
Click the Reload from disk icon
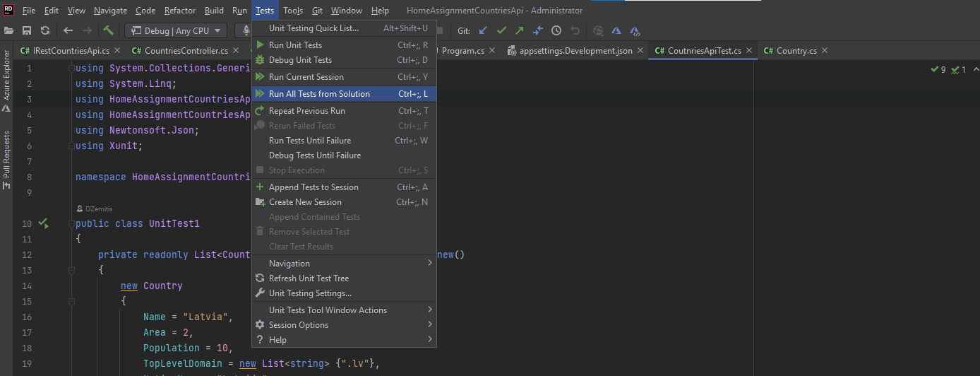[x=45, y=30]
